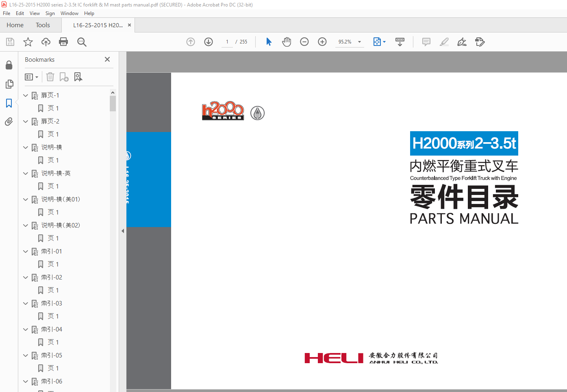The image size is (567, 392).
Task: Open bookmark options menu dropdown
Action: (32, 77)
